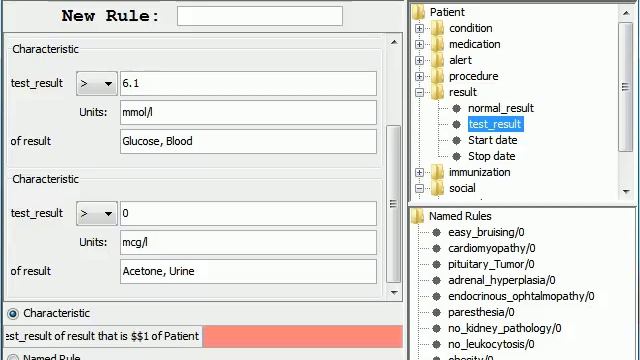Image resolution: width=640 pixels, height=360 pixels.
Task: Select the adrenal_hyperplasia/0 named rule
Action: [x=502, y=280]
